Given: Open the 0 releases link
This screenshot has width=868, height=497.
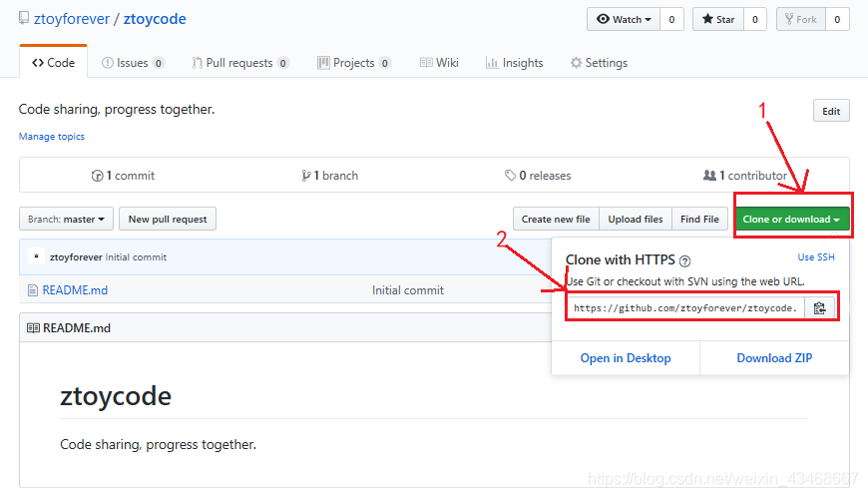Looking at the screenshot, I should pyautogui.click(x=538, y=176).
